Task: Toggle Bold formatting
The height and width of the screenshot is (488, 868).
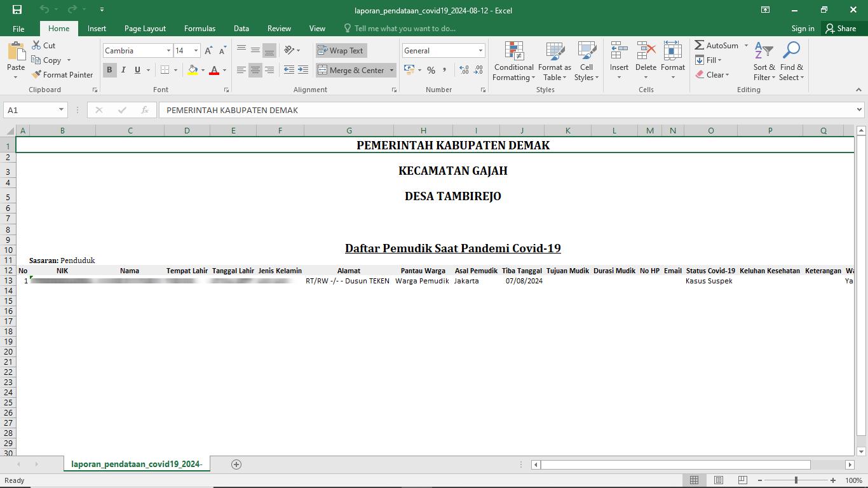Action: click(x=110, y=70)
